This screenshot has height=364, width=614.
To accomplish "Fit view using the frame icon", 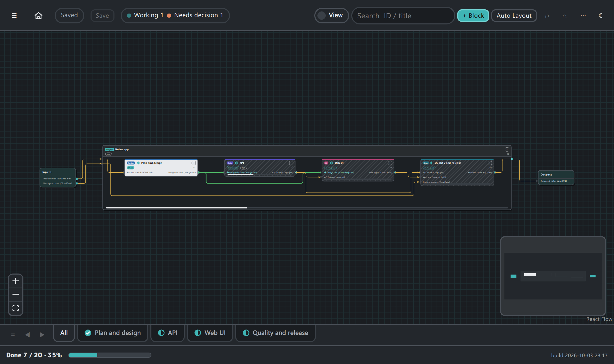I will click(x=16, y=308).
